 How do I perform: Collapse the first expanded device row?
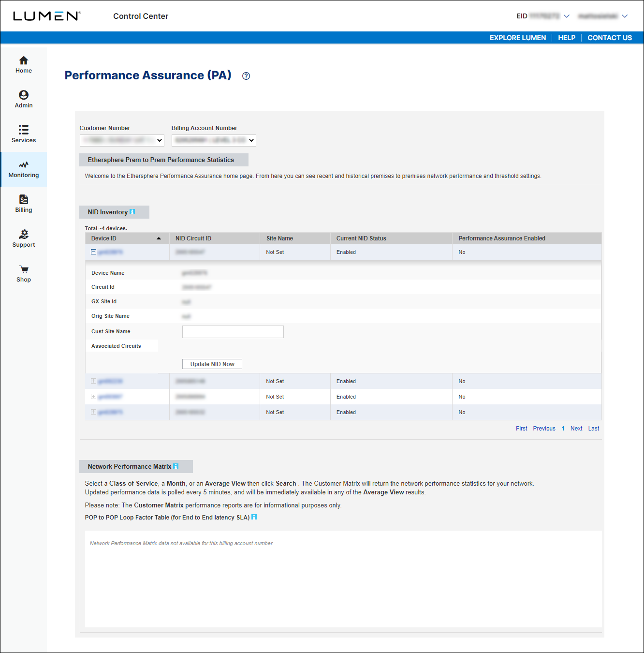point(94,252)
